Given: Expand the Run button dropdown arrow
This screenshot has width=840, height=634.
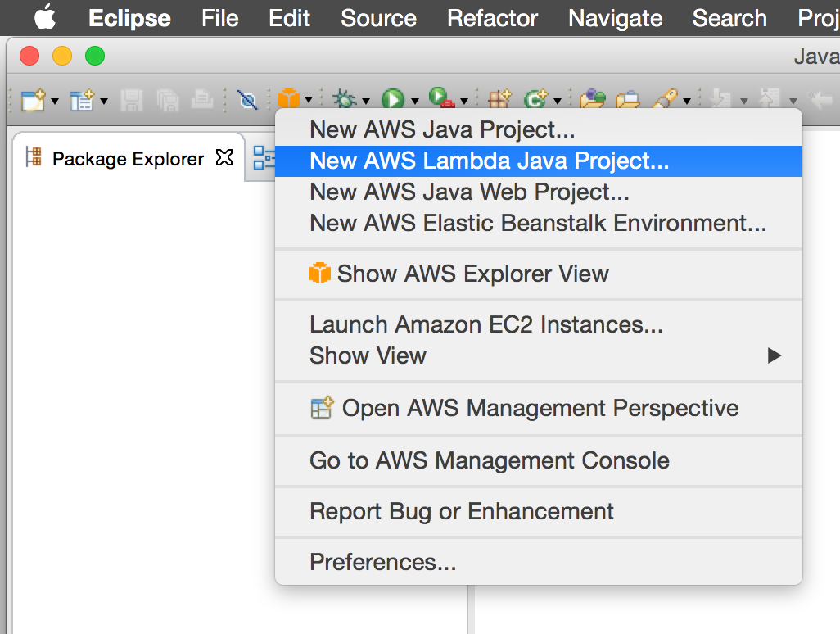Looking at the screenshot, I should (x=414, y=102).
